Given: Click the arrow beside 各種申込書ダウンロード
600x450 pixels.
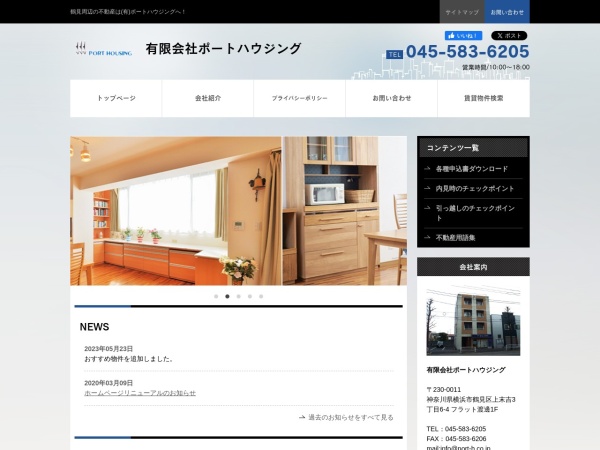Looking at the screenshot, I should coord(427,168).
